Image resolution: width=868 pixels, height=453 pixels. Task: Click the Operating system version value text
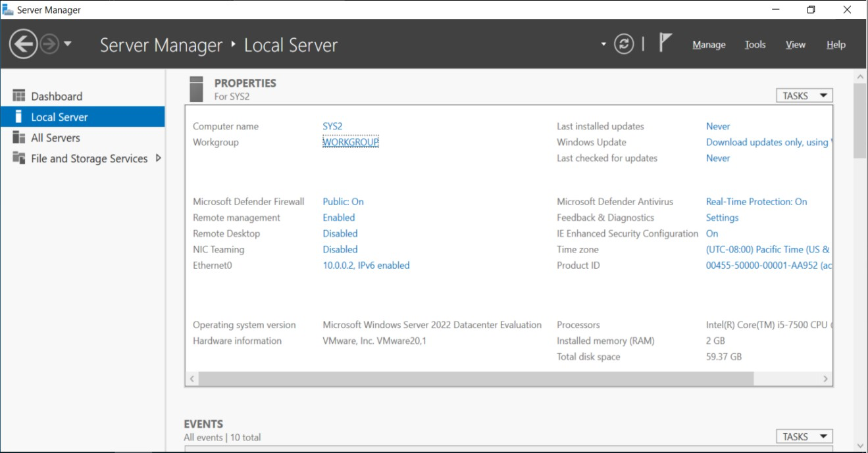tap(432, 325)
